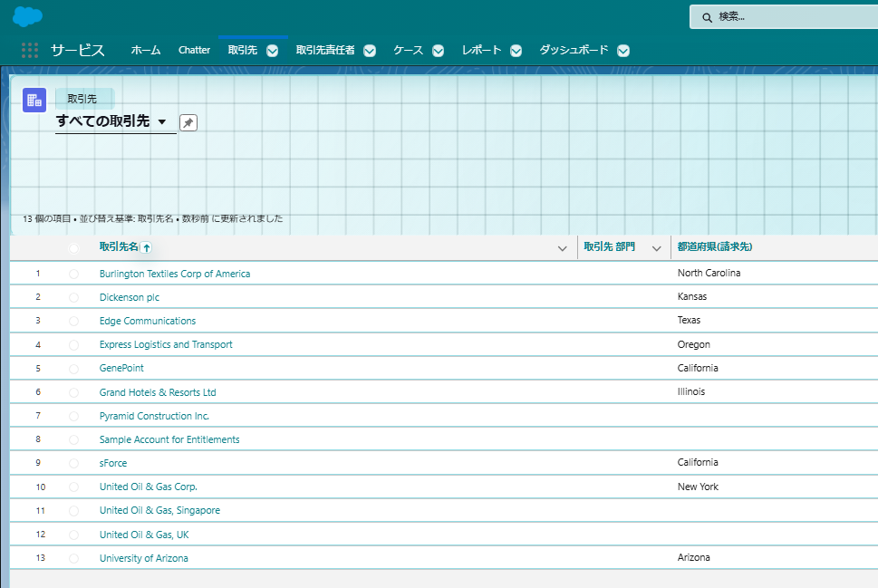Open the ダッシュボード tab dropdown chevron

[x=623, y=51]
